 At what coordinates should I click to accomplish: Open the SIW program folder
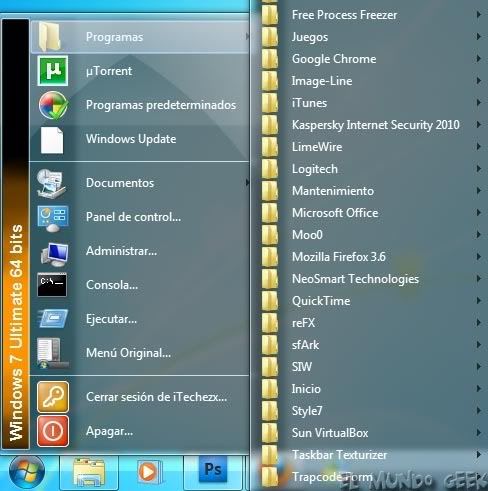tap(371, 367)
